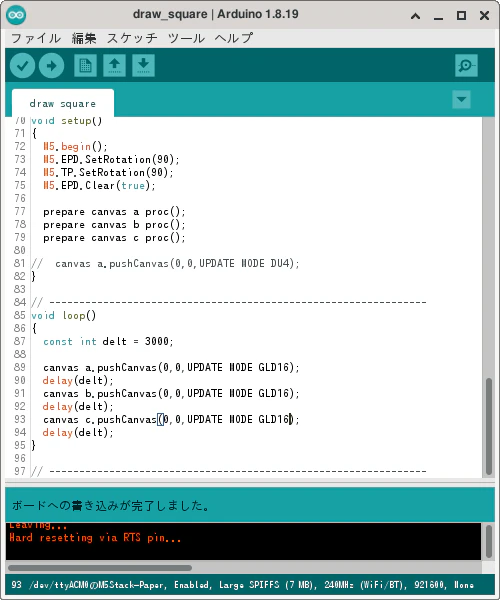Open the ヘルプ menu
This screenshot has width=500, height=600.
click(x=233, y=38)
